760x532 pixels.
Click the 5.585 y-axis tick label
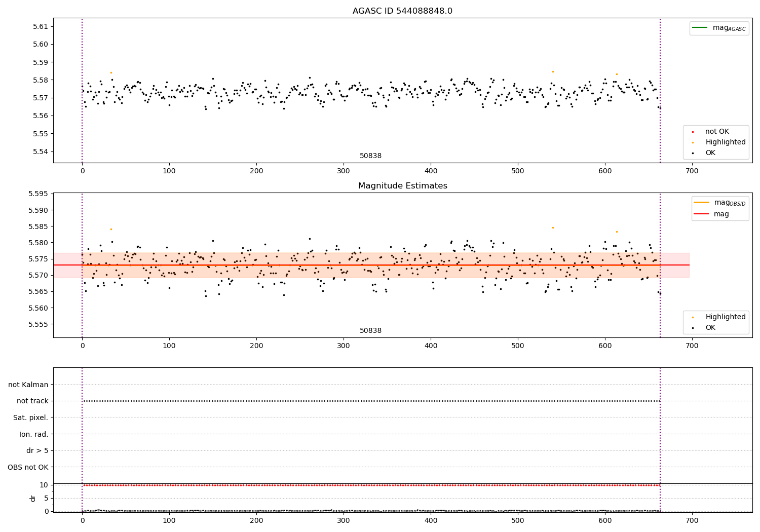[x=39, y=226]
